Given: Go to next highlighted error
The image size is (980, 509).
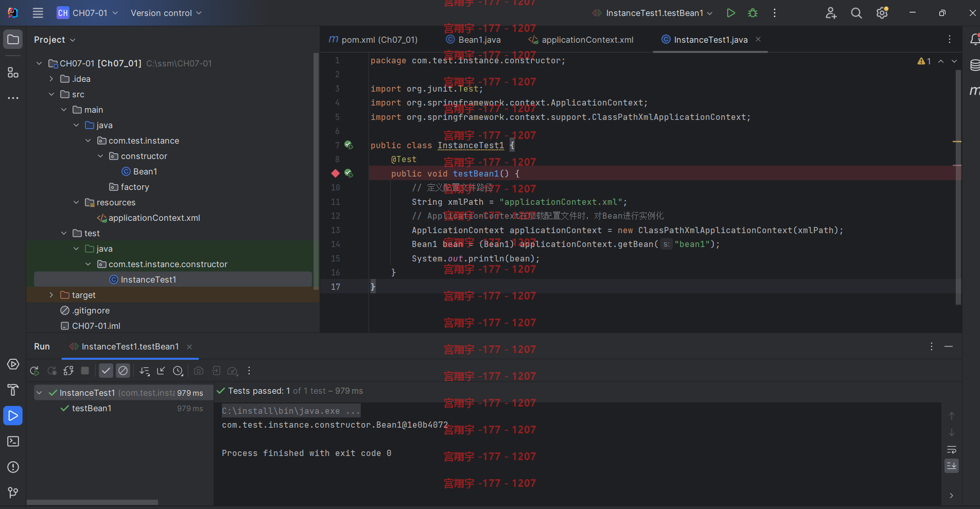Looking at the screenshot, I should point(954,61).
